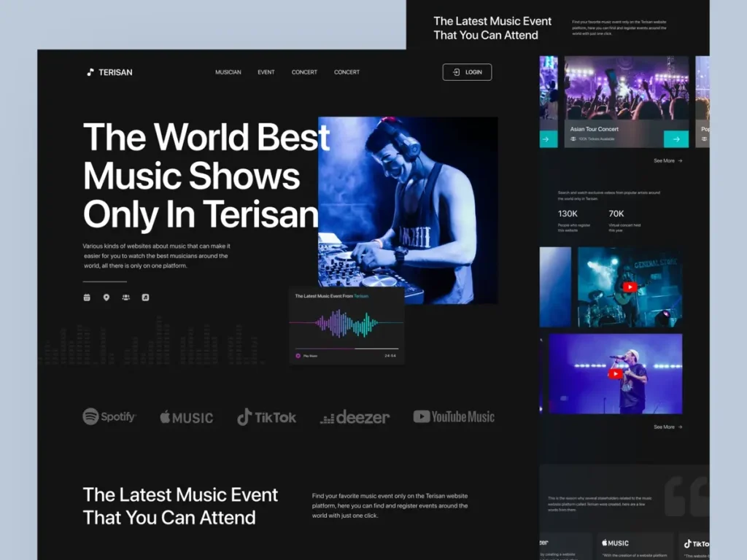Screen dimensions: 747x560
Task: Click the YouTube Music partner logo
Action: tap(454, 416)
